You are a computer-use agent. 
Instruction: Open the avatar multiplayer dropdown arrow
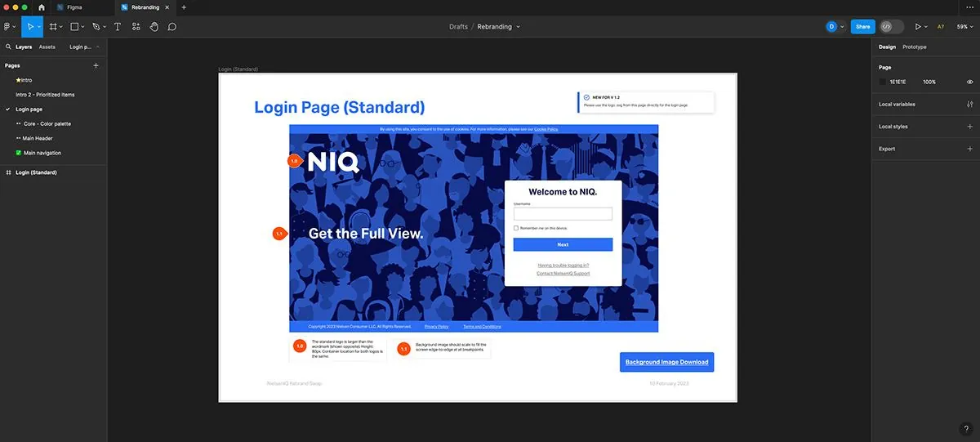click(842, 27)
